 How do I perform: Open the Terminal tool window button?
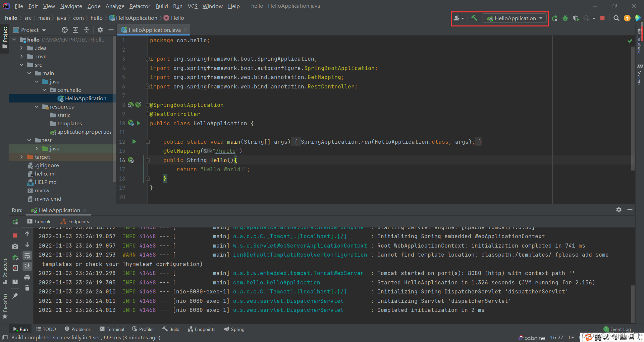112,329
